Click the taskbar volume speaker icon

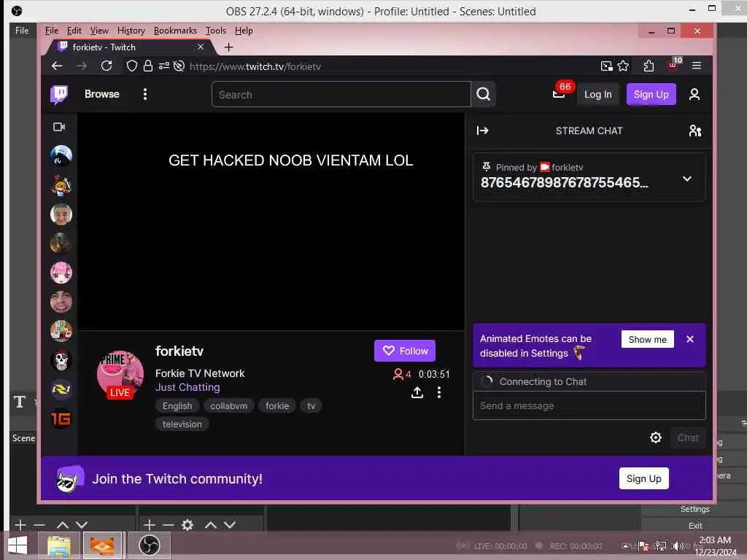click(677, 545)
